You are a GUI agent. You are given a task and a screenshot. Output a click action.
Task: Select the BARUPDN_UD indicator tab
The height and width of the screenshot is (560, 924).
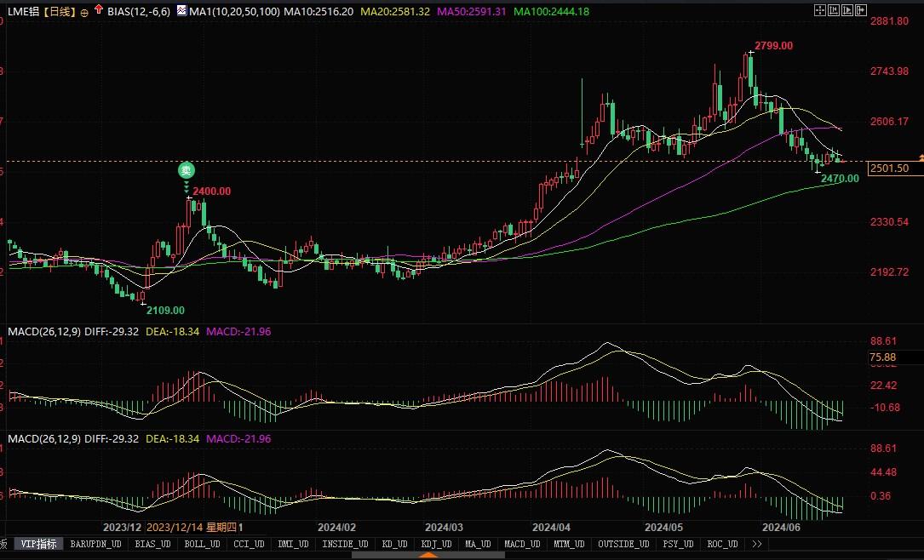[96, 544]
